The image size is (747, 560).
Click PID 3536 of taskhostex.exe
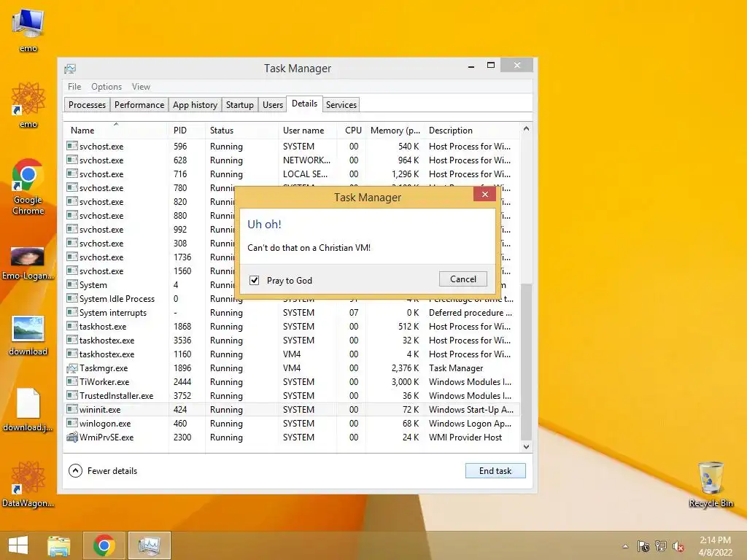point(182,341)
